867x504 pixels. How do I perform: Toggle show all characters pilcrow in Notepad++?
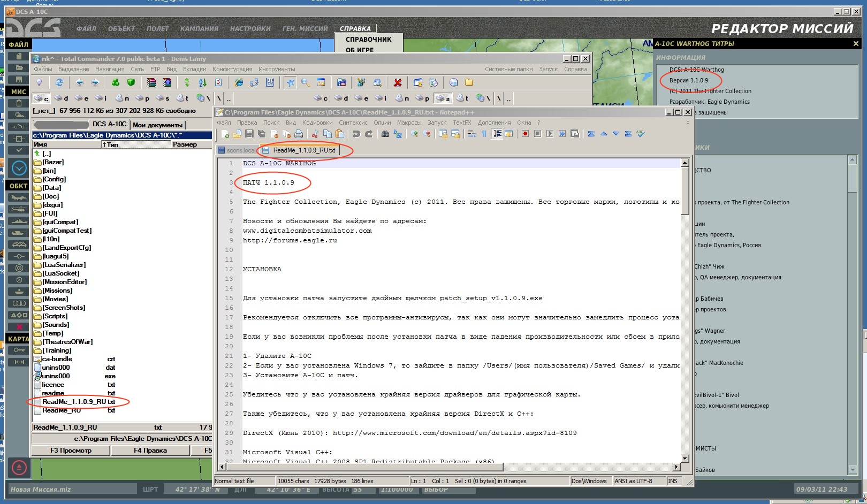click(x=484, y=134)
